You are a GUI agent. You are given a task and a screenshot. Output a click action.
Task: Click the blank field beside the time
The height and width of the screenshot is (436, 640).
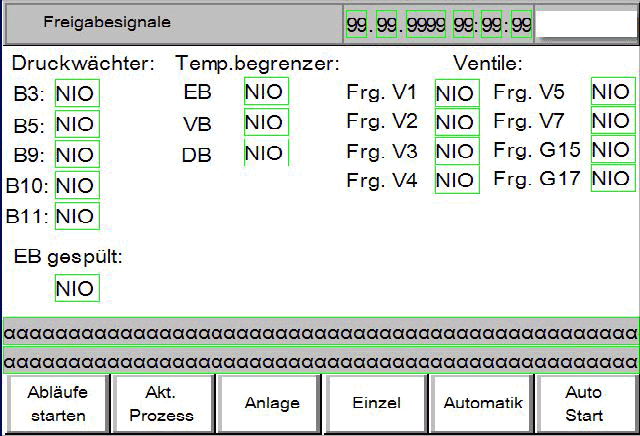click(x=586, y=22)
